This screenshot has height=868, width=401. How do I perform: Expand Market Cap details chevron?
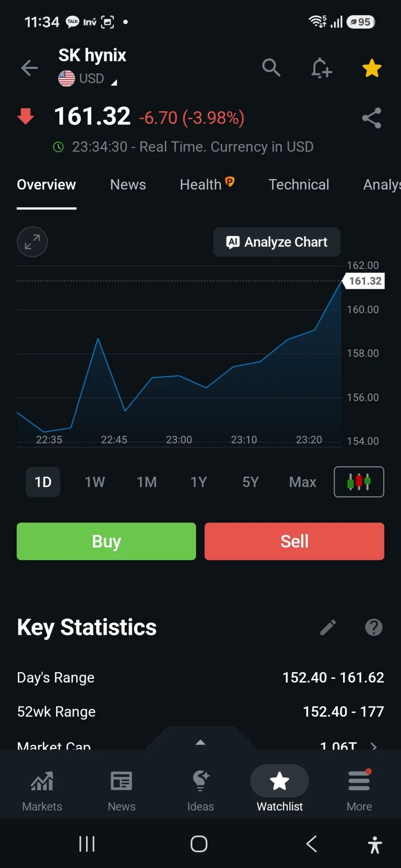[x=374, y=746]
